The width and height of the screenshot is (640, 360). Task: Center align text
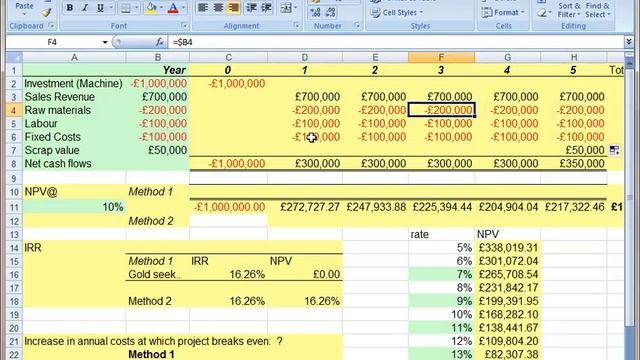(x=218, y=8)
